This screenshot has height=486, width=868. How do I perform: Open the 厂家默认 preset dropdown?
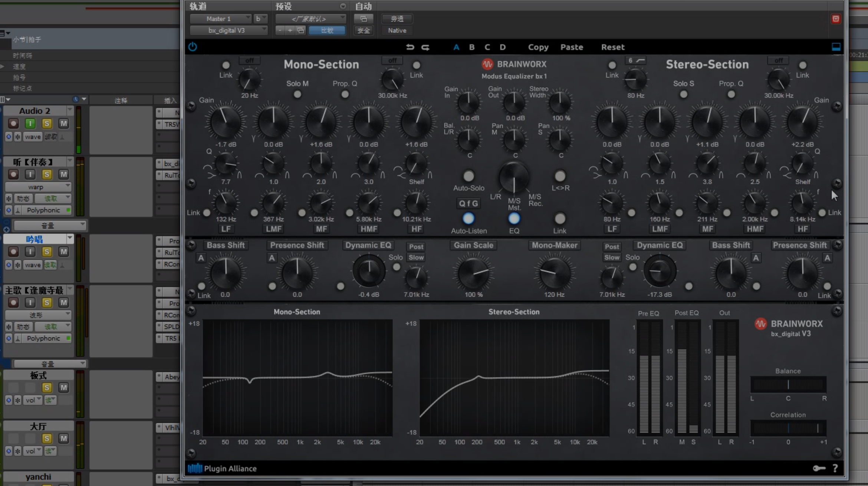(x=310, y=19)
